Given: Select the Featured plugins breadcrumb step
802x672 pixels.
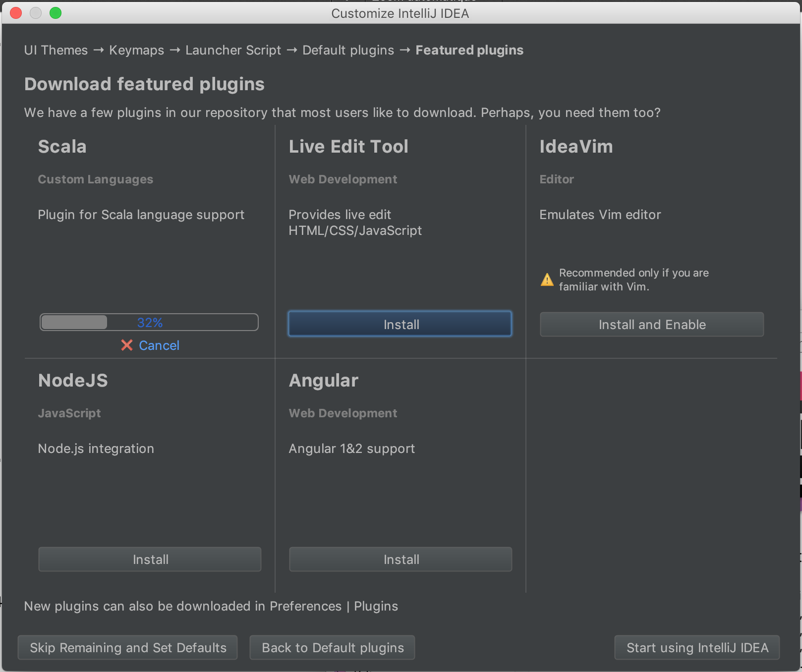Looking at the screenshot, I should (x=469, y=50).
